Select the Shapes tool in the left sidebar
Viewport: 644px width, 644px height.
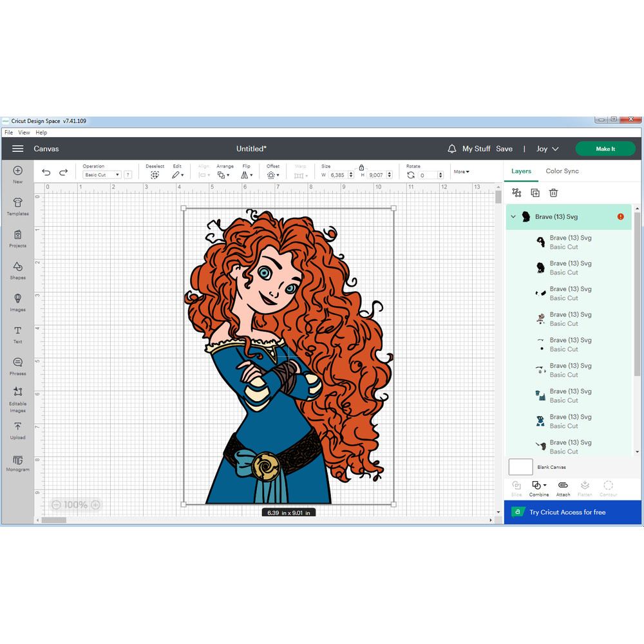click(x=17, y=270)
